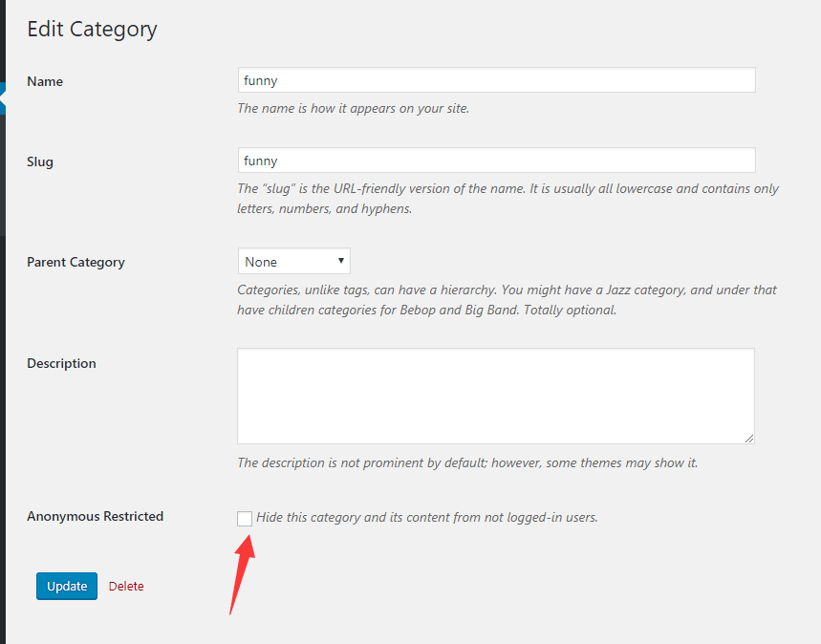Click the Slug field label
Screen dimensions: 821x644
[x=40, y=161]
